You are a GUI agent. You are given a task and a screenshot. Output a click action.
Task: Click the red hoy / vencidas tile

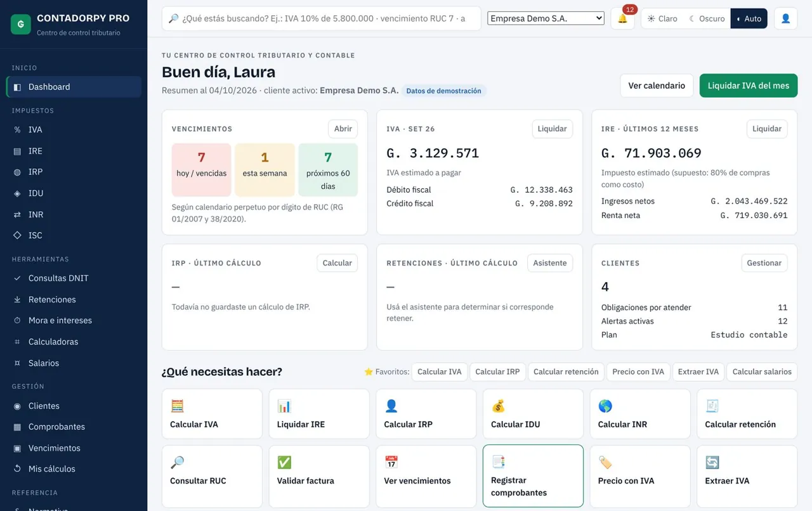202,170
